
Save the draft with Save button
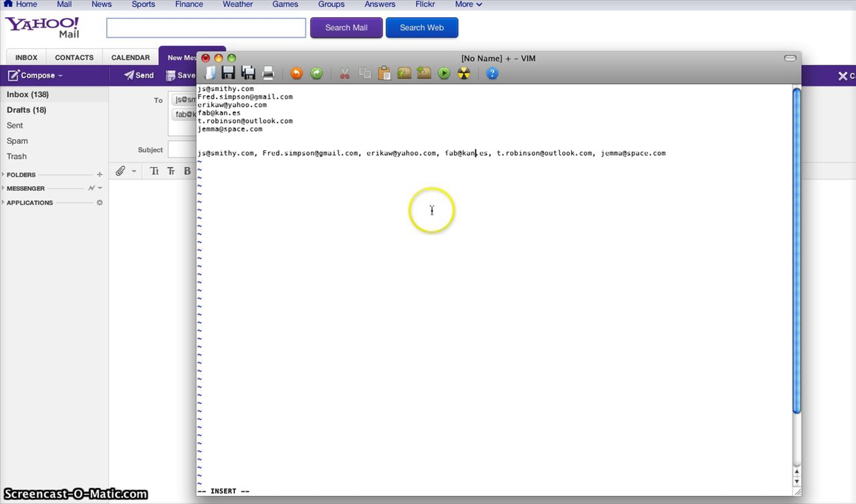181,76
